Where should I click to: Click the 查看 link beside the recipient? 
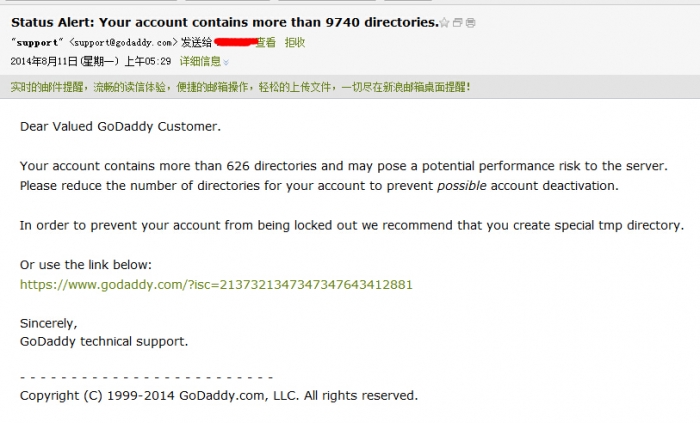pos(266,42)
